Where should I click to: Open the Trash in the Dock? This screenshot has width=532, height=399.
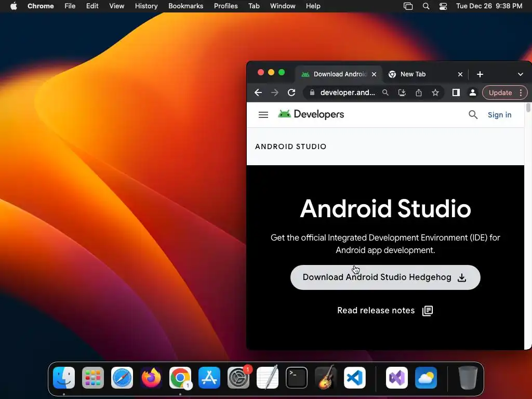click(x=468, y=378)
